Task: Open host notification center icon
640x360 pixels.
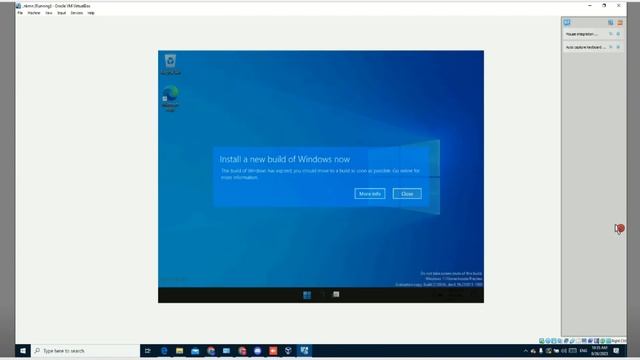Action: point(616,351)
